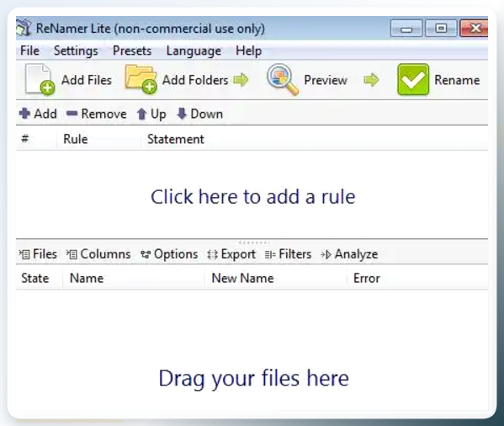This screenshot has width=504, height=426.
Task: Click the green Rename checkmark icon
Action: coord(413,79)
